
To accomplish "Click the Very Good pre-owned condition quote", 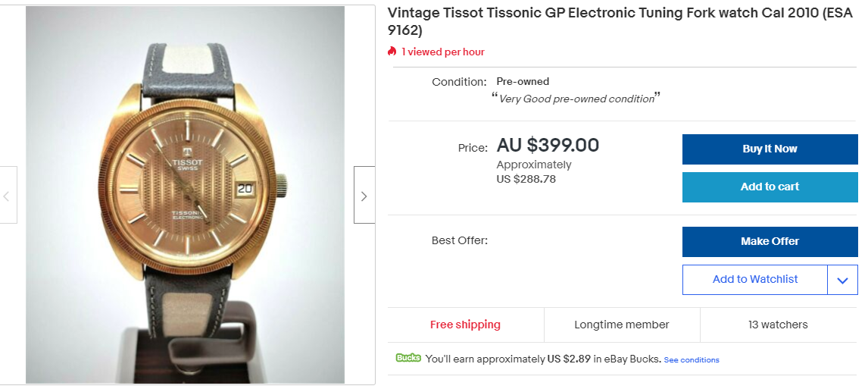I will point(576,99).
